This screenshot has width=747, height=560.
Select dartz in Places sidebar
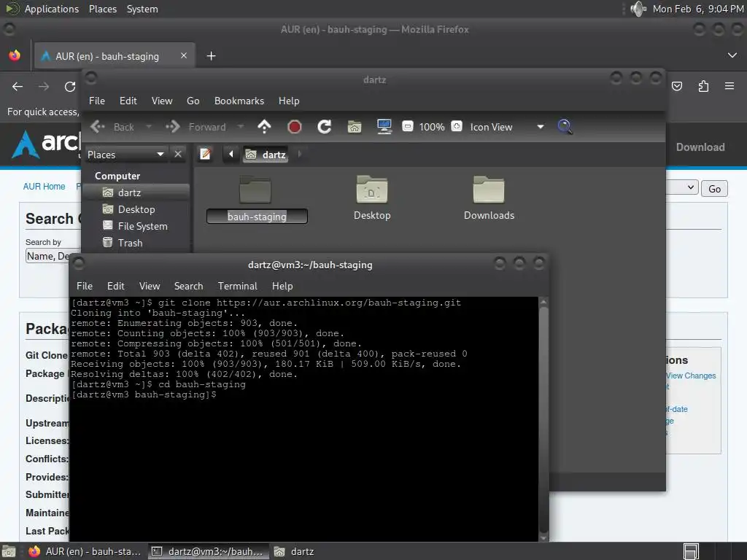[x=136, y=192]
